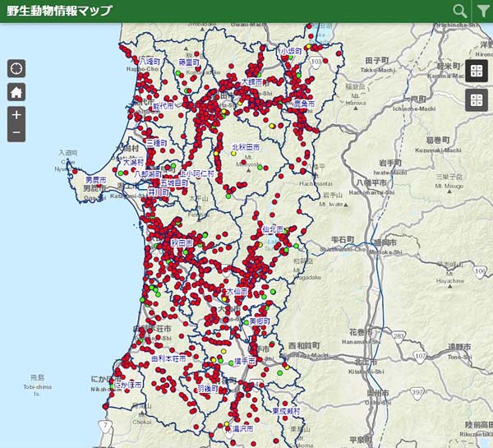493x448 pixels.
Task: Click the 仙北市 map label
Action: pyautogui.click(x=272, y=229)
